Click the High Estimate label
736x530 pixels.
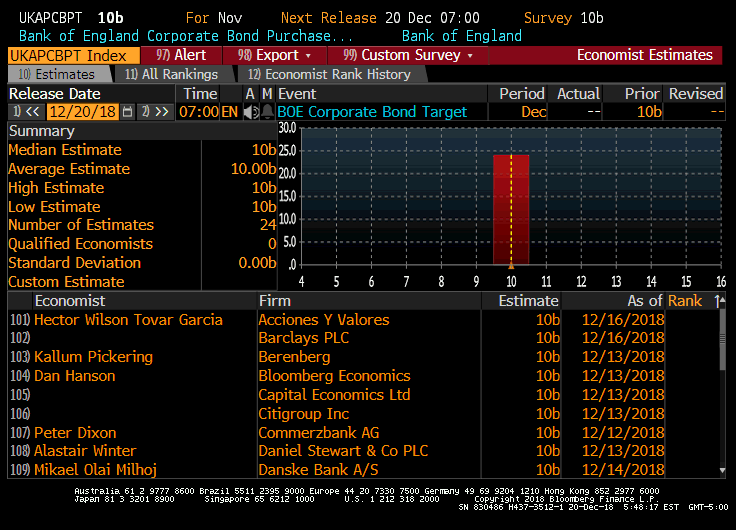point(56,188)
